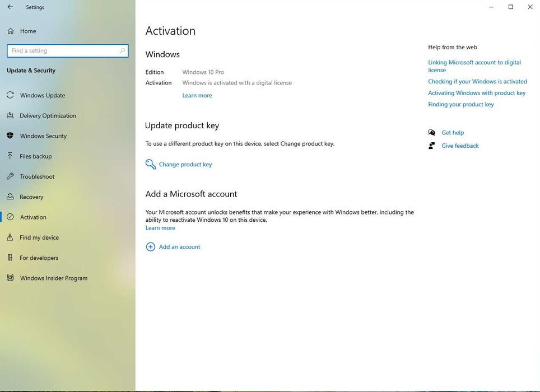Image resolution: width=540 pixels, height=392 pixels.
Task: Select Activation in the sidebar
Action: 67,217
